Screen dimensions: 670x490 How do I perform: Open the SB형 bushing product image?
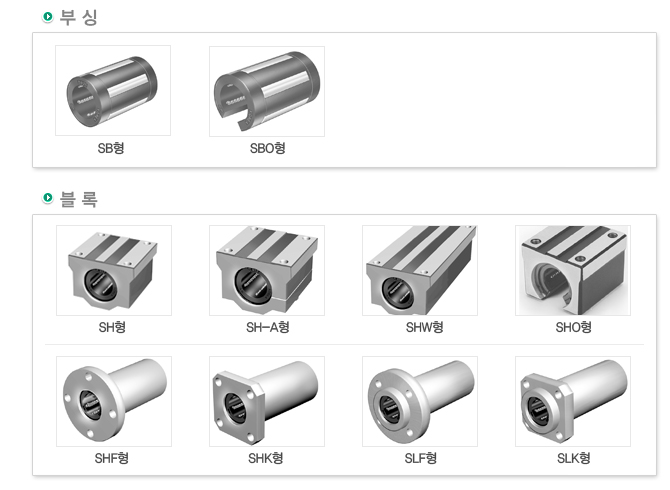tap(113, 91)
